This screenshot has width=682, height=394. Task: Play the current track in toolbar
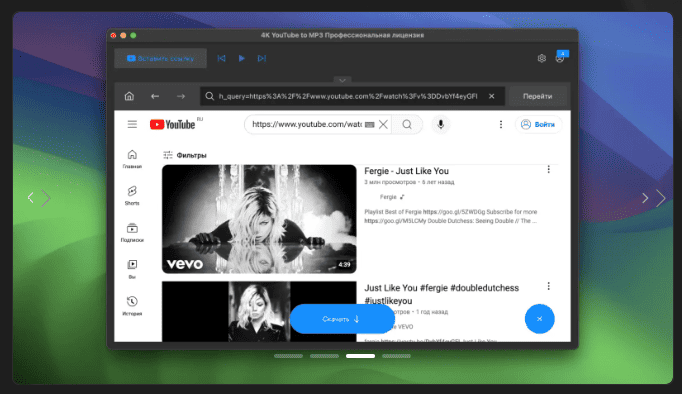click(x=241, y=58)
